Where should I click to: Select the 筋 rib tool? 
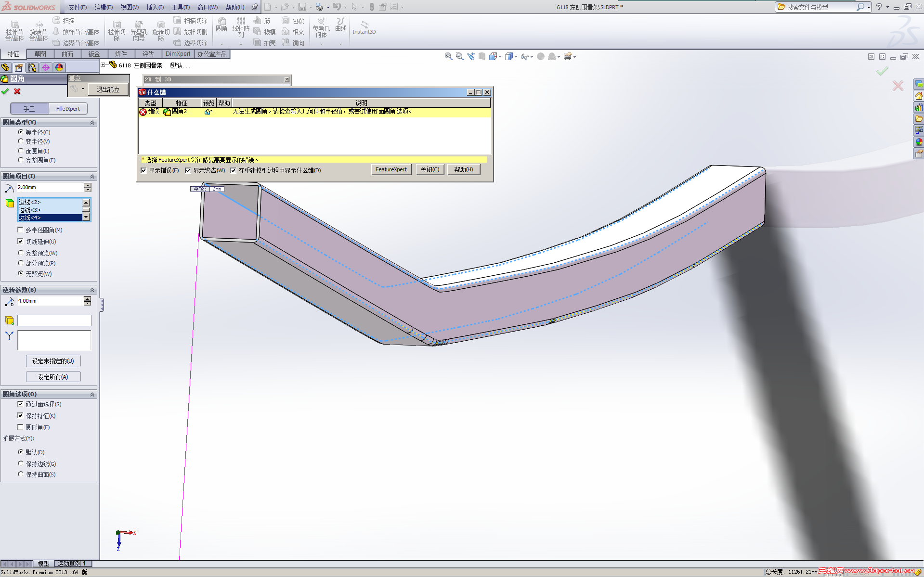pos(262,21)
